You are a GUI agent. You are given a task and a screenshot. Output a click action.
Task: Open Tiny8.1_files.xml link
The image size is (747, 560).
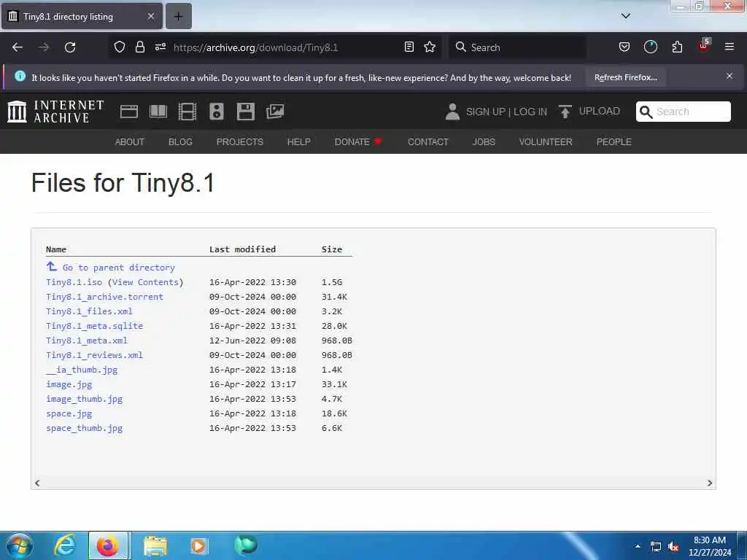tap(89, 311)
